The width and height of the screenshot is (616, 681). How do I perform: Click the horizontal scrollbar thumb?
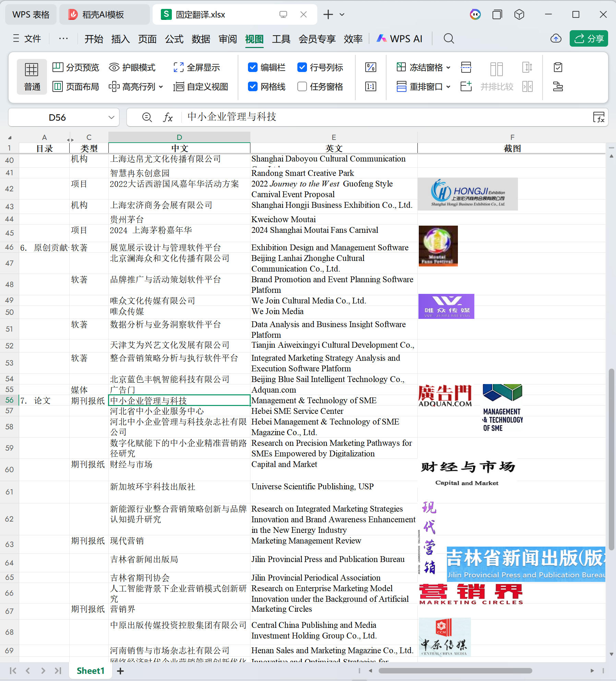click(455, 671)
